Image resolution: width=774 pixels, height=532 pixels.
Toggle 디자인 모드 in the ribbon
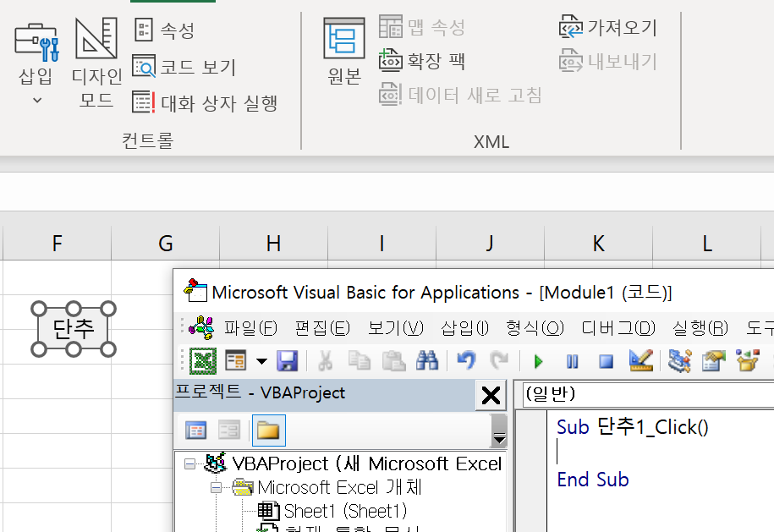(x=96, y=63)
